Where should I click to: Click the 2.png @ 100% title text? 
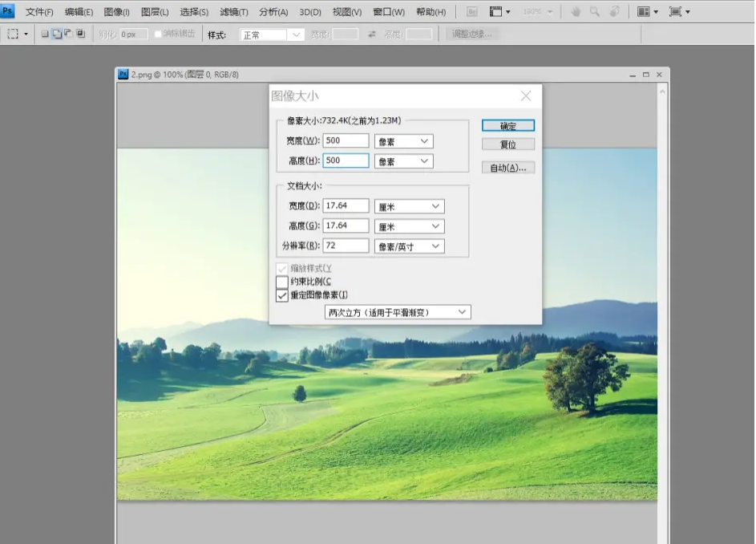pyautogui.click(x=185, y=75)
